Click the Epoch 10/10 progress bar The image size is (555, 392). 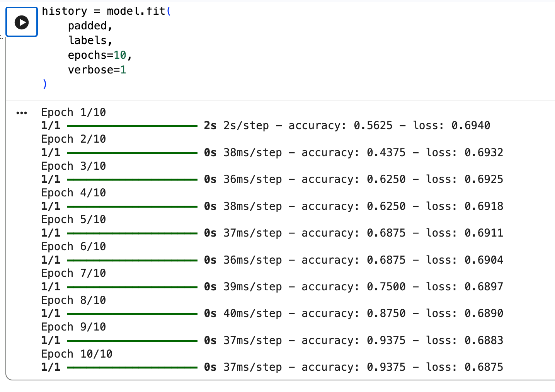pyautogui.click(x=132, y=368)
